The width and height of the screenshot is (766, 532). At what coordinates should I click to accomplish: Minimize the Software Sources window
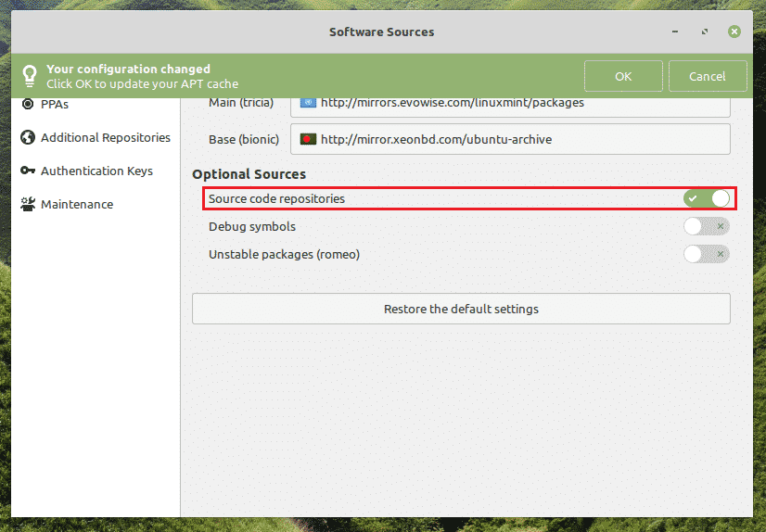coord(674,32)
